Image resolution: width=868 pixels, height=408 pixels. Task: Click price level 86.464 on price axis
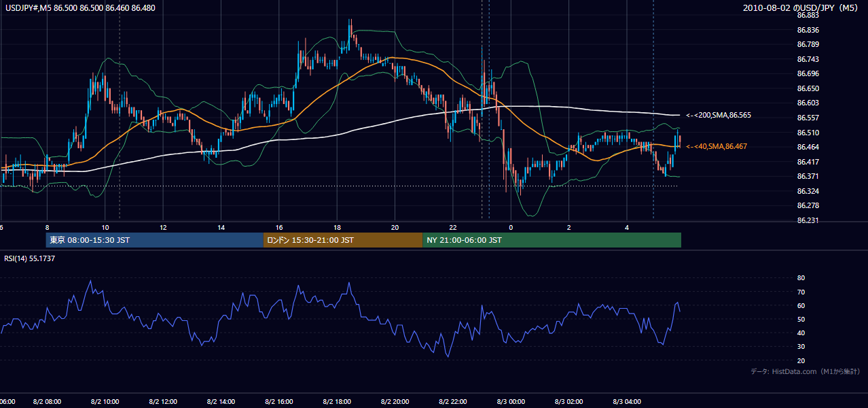808,147
